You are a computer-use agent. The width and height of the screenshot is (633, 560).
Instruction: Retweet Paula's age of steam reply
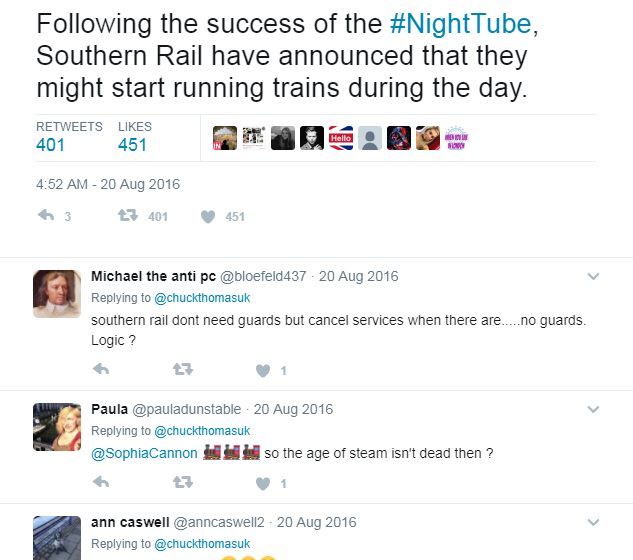pyautogui.click(x=182, y=483)
